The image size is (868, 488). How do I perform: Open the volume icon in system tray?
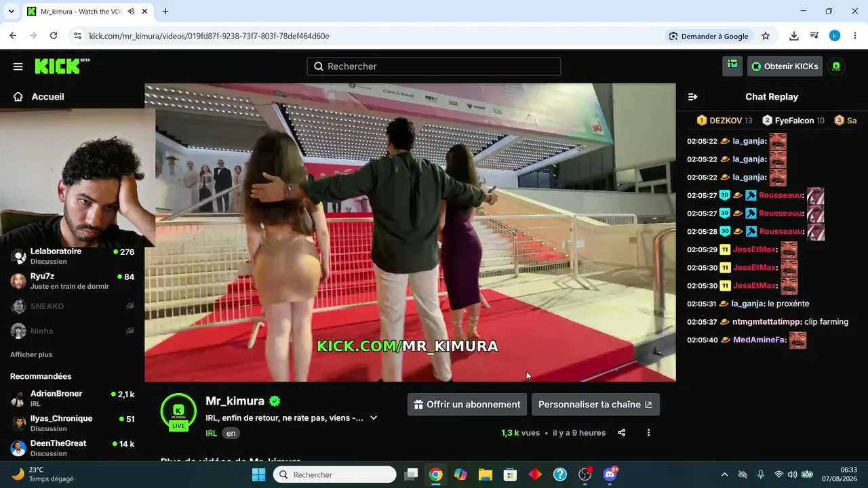(793, 474)
